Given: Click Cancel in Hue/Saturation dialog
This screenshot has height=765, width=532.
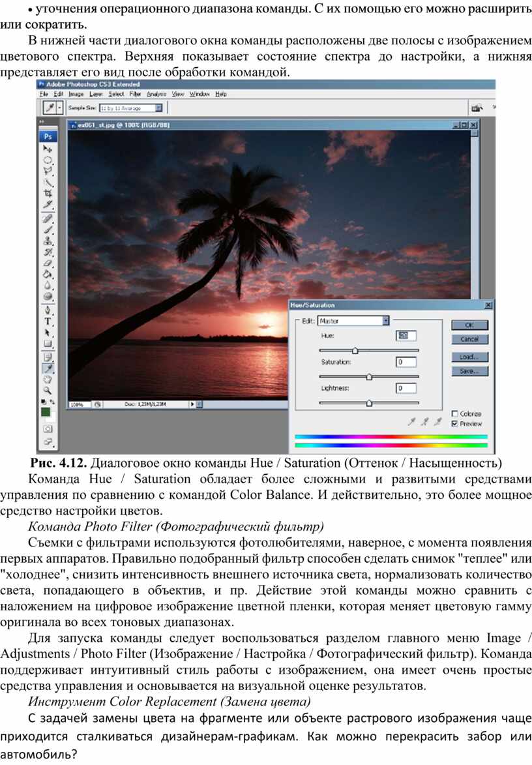Looking at the screenshot, I should [469, 339].
